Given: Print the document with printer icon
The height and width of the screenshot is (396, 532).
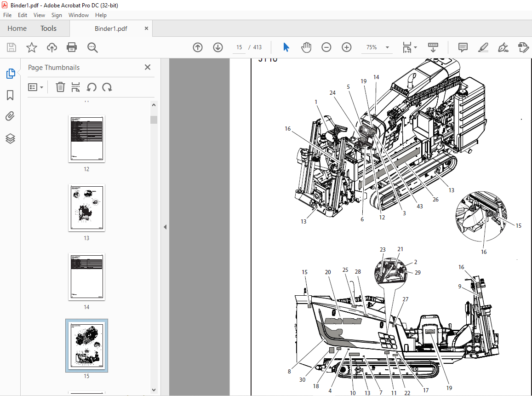Looking at the screenshot, I should tap(72, 47).
